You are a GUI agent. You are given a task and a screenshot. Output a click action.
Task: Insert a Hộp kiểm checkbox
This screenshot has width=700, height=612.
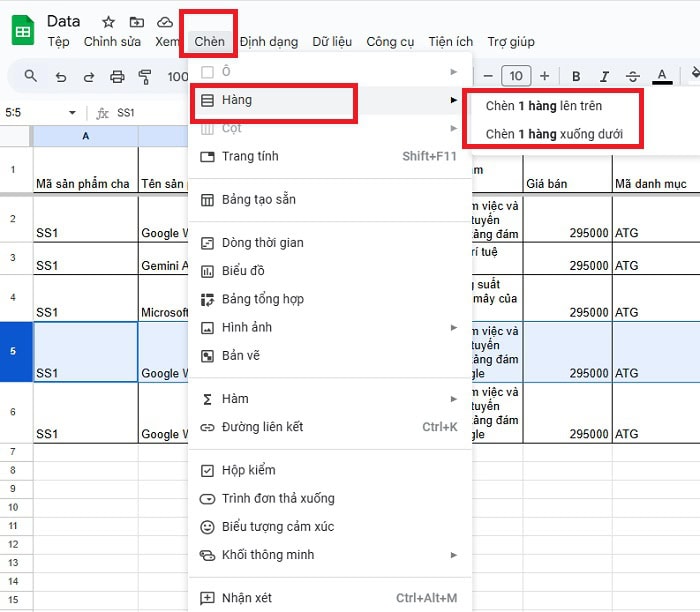coord(330,471)
